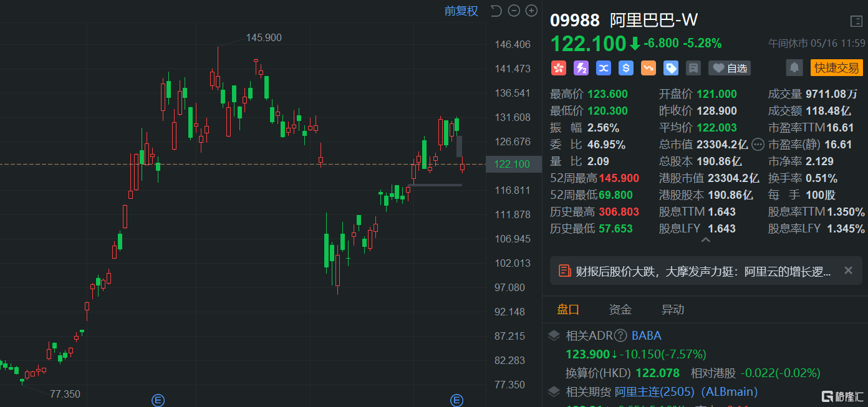
Task: Click the purple lightning level-2 badge
Action: pyautogui.click(x=581, y=68)
